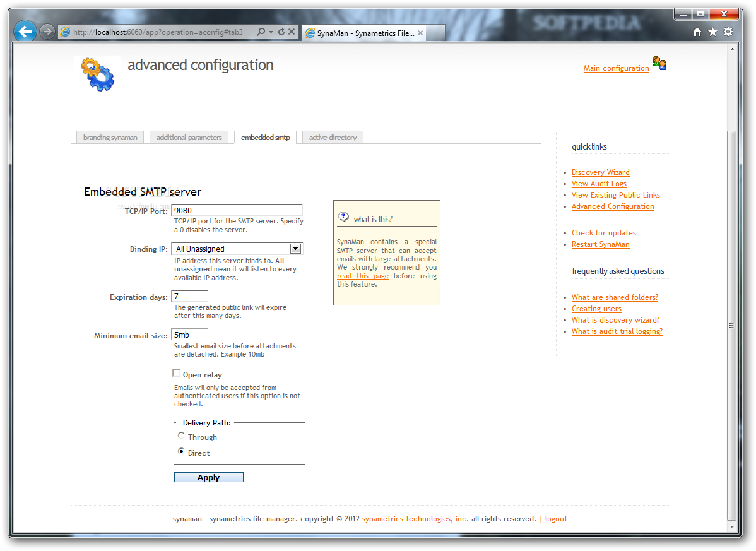Switch to branding synaman tab

pos(110,138)
